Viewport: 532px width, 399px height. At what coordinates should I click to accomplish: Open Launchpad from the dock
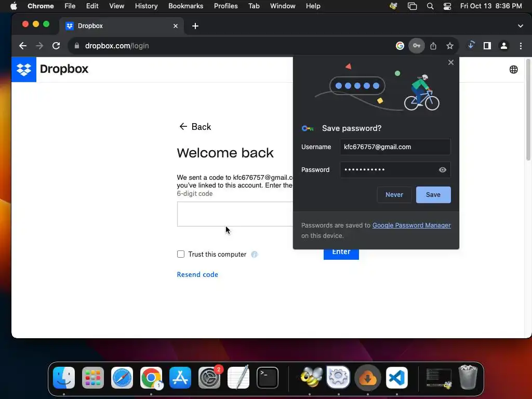coord(93,378)
